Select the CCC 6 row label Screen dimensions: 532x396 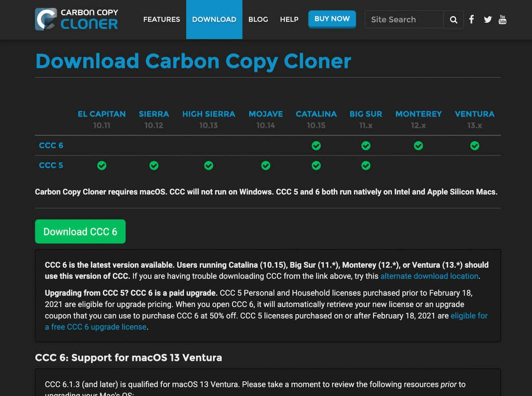point(51,145)
